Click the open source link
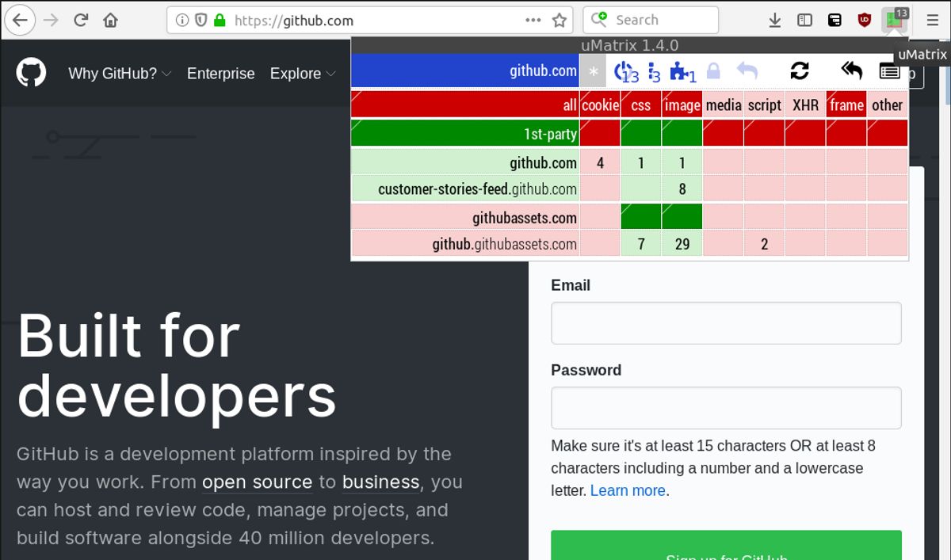The height and width of the screenshot is (560, 951). pos(257,482)
